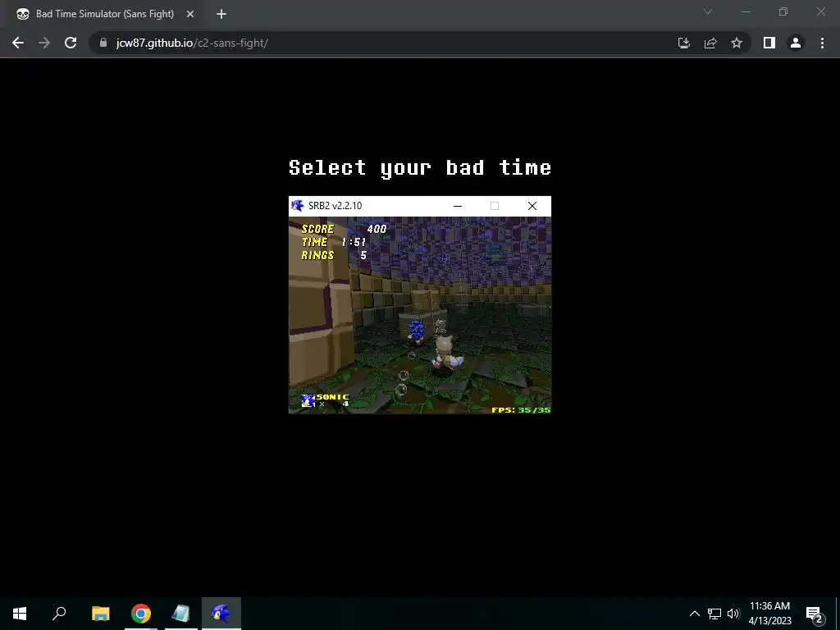
Task: Click the Select your bad time heading
Action: (x=420, y=168)
